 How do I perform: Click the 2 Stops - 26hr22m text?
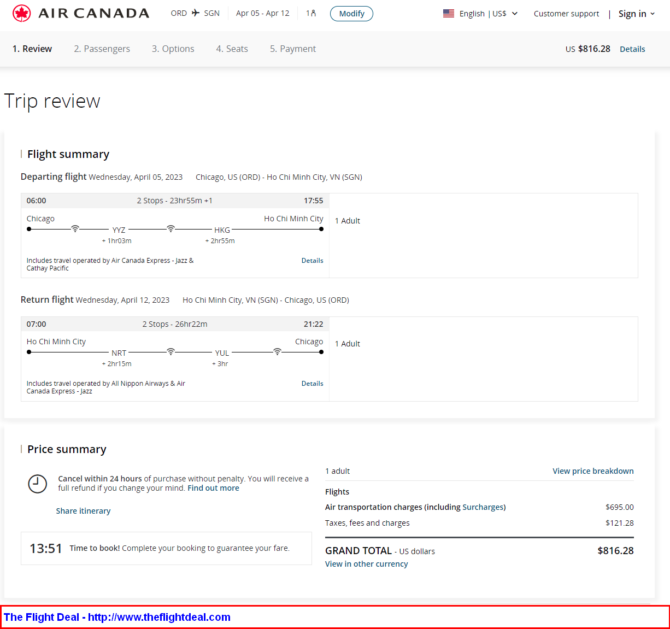click(175, 324)
